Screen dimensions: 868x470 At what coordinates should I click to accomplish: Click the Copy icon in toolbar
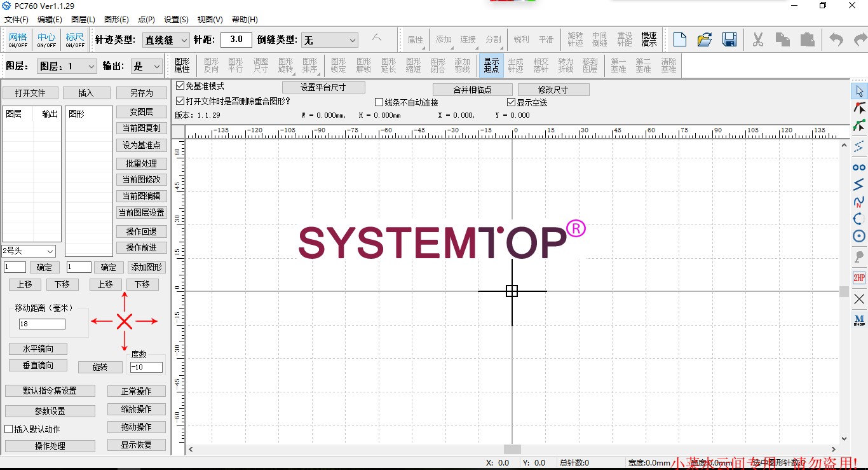(x=782, y=39)
